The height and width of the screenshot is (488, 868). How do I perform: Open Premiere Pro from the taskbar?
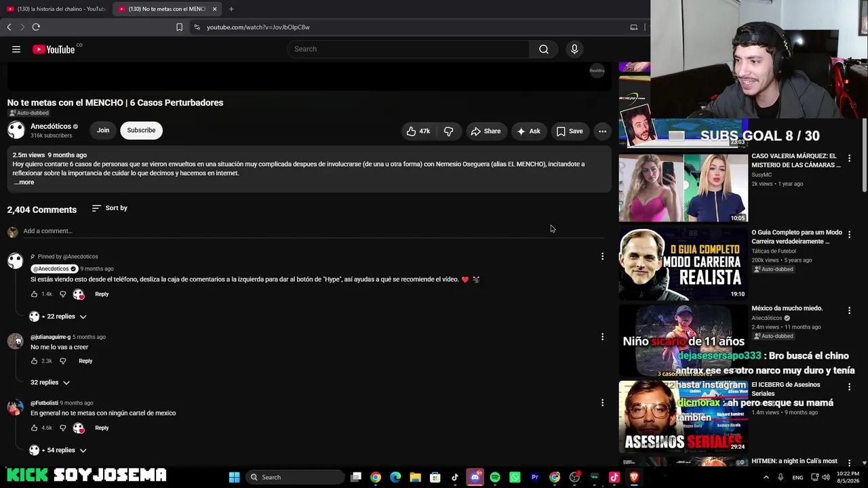[535, 477]
